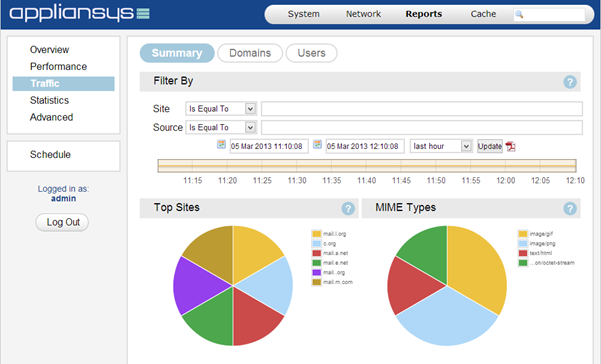Click the octet-stream legend swatch
Viewport: 601px width, 364px height.
(523, 263)
